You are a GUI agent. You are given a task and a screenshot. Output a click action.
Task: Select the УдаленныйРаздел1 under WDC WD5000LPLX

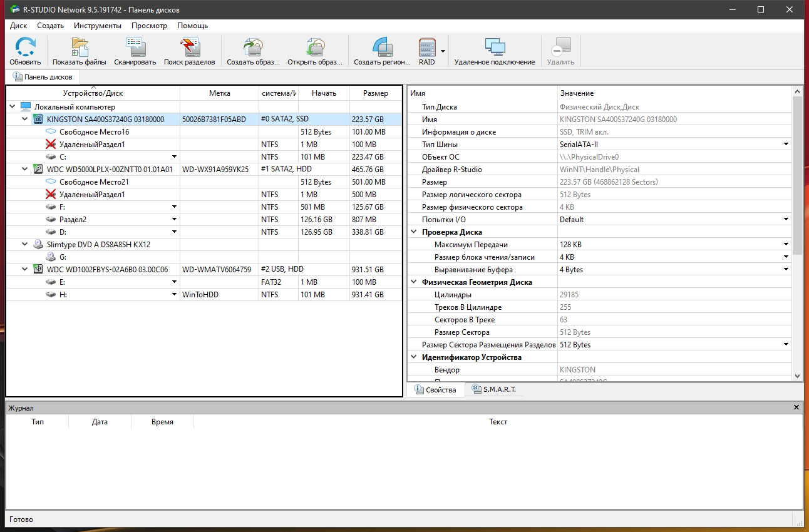(x=92, y=195)
